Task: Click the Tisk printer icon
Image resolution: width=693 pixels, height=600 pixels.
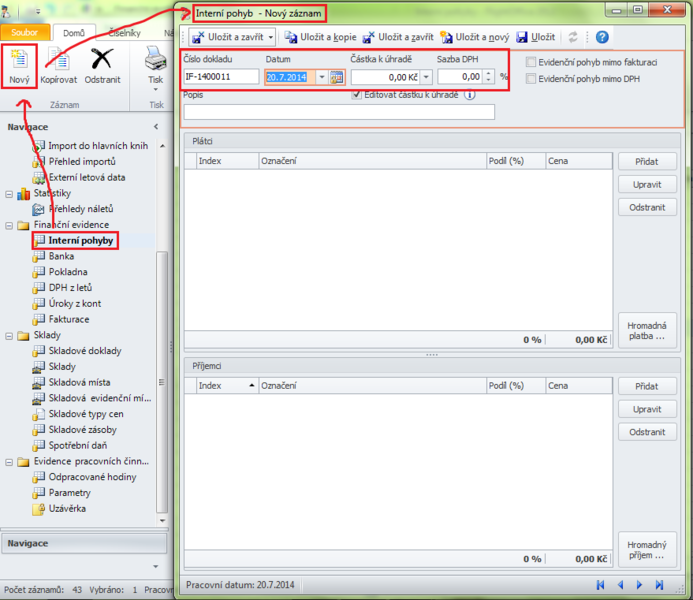Action: (x=156, y=62)
